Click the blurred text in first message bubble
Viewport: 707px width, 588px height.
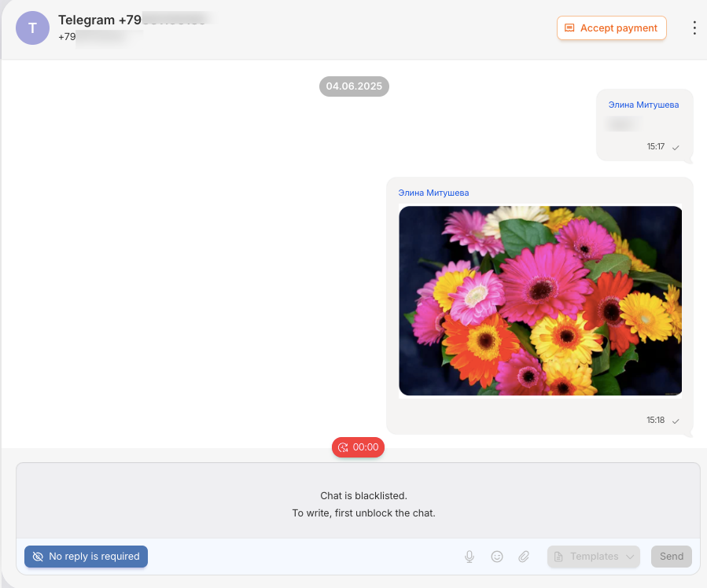pos(622,124)
